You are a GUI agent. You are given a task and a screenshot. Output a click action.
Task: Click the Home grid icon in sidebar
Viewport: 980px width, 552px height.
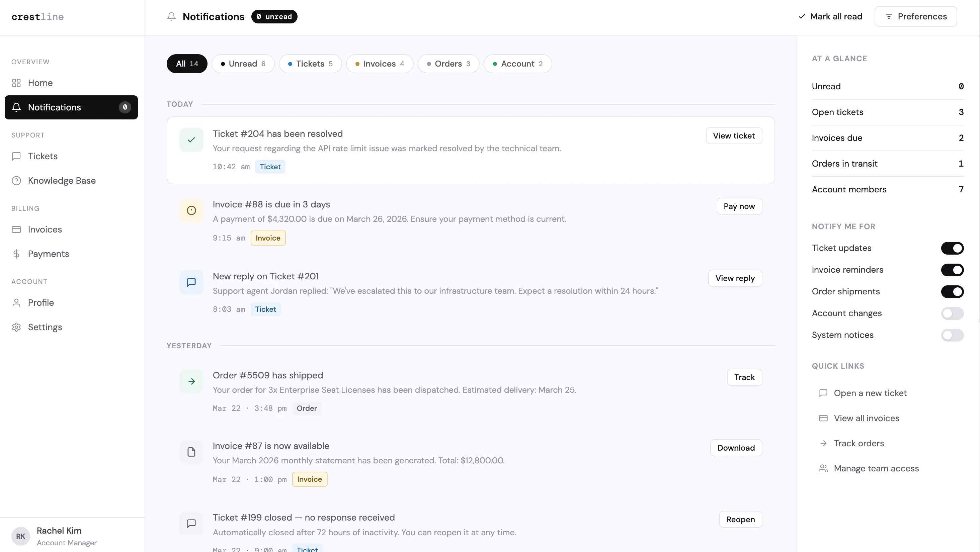pos(16,83)
